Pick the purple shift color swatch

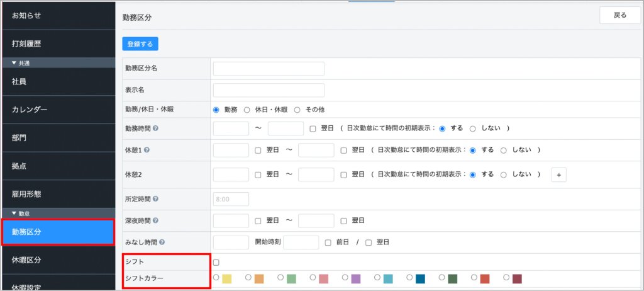tap(346, 278)
